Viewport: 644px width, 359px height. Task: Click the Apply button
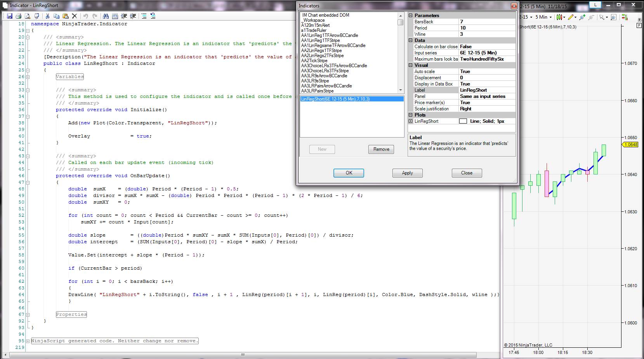tap(407, 173)
